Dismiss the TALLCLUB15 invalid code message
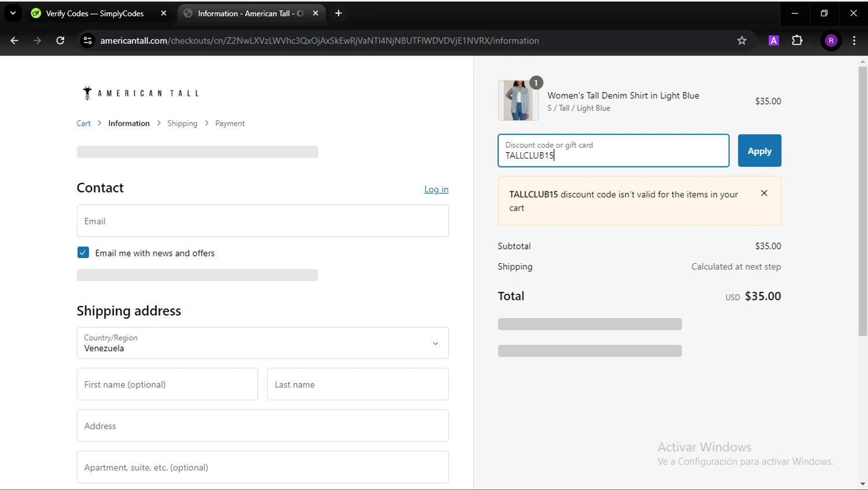 tap(764, 193)
